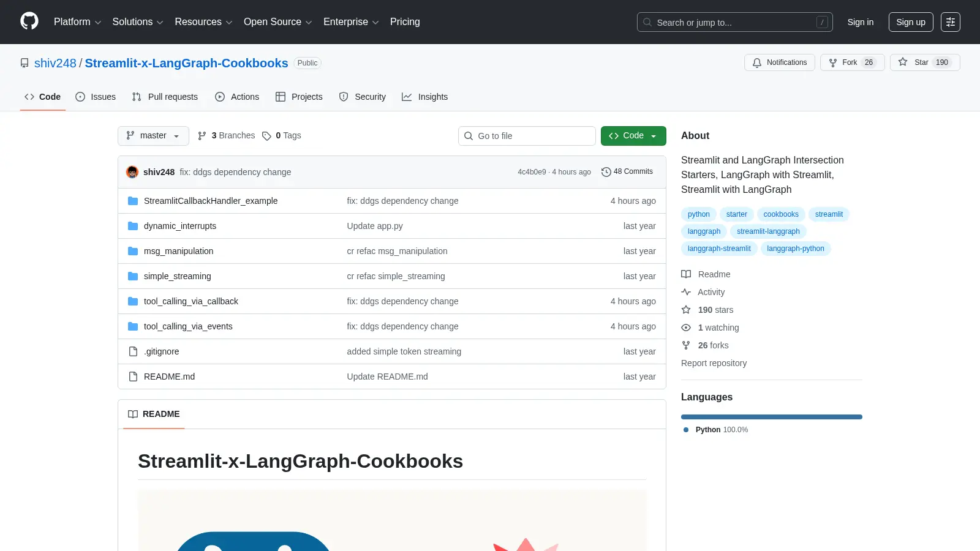The width and height of the screenshot is (980, 551).
Task: Click the .gitignore file icon
Action: tap(133, 351)
